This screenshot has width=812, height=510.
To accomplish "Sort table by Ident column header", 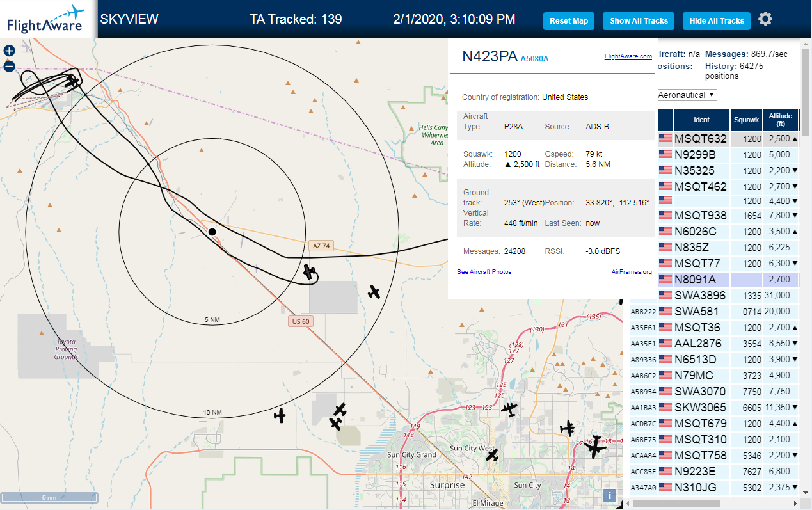I will pos(701,120).
